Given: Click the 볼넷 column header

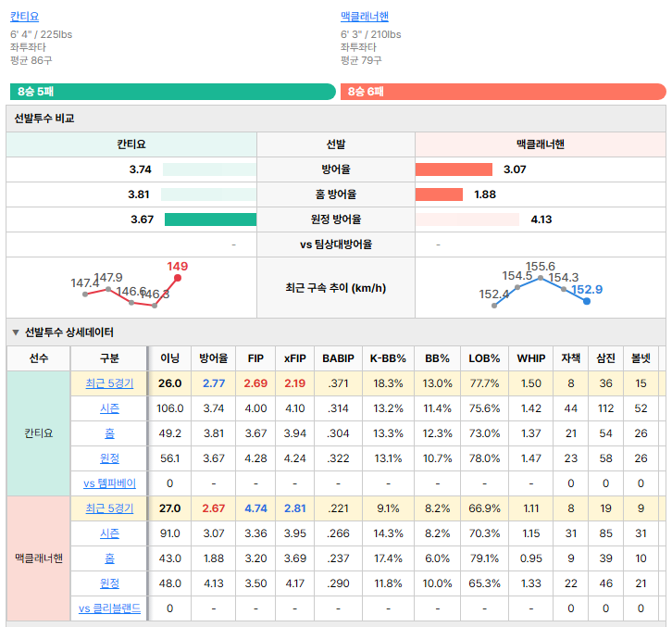Looking at the screenshot, I should pyautogui.click(x=641, y=358).
